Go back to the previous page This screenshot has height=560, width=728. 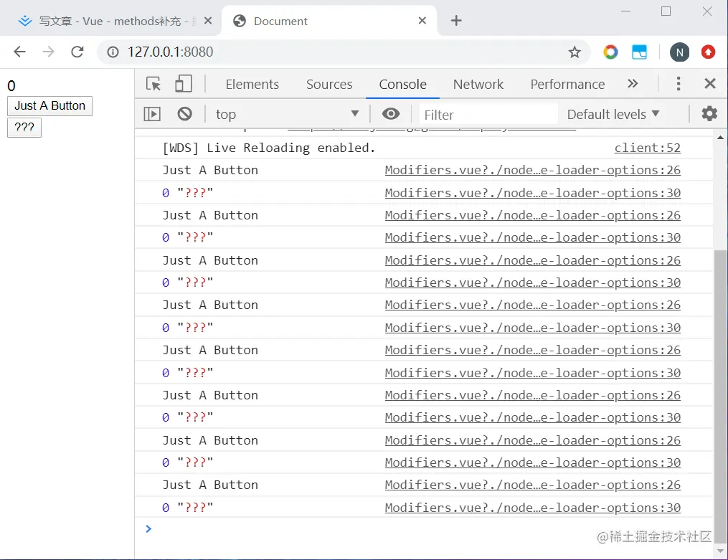[19, 52]
